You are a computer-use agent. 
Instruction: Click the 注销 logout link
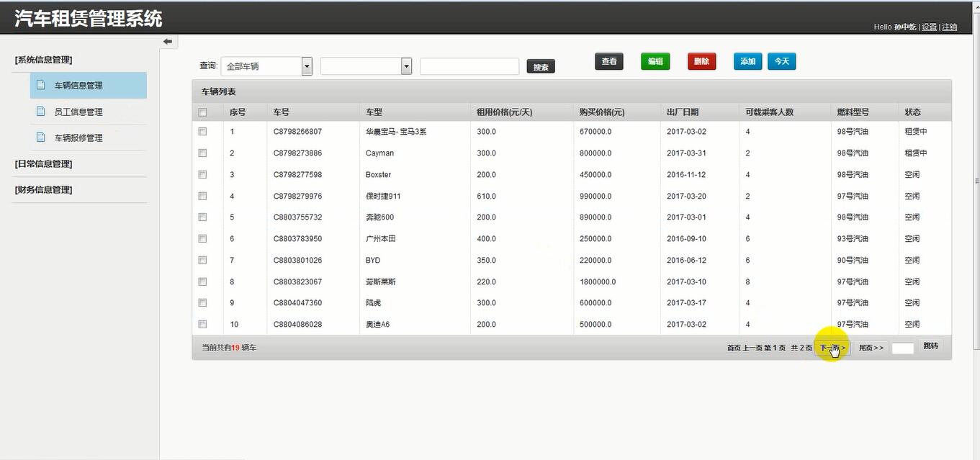[x=950, y=27]
